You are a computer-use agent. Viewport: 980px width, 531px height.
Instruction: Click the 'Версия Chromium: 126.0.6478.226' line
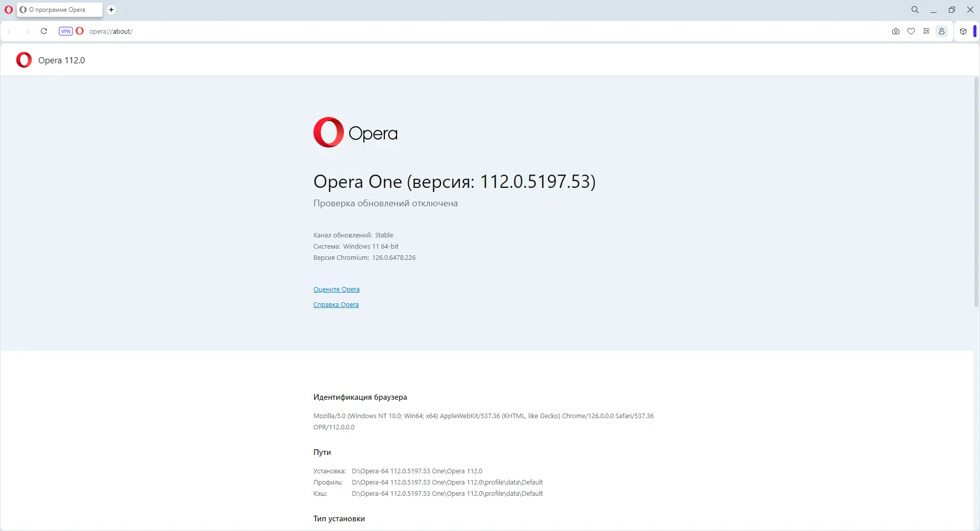coord(364,258)
